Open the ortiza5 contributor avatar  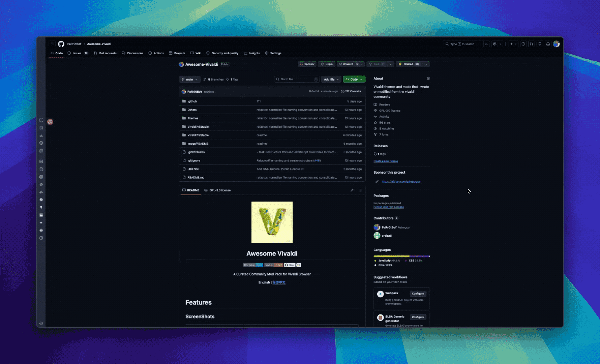coord(377,236)
